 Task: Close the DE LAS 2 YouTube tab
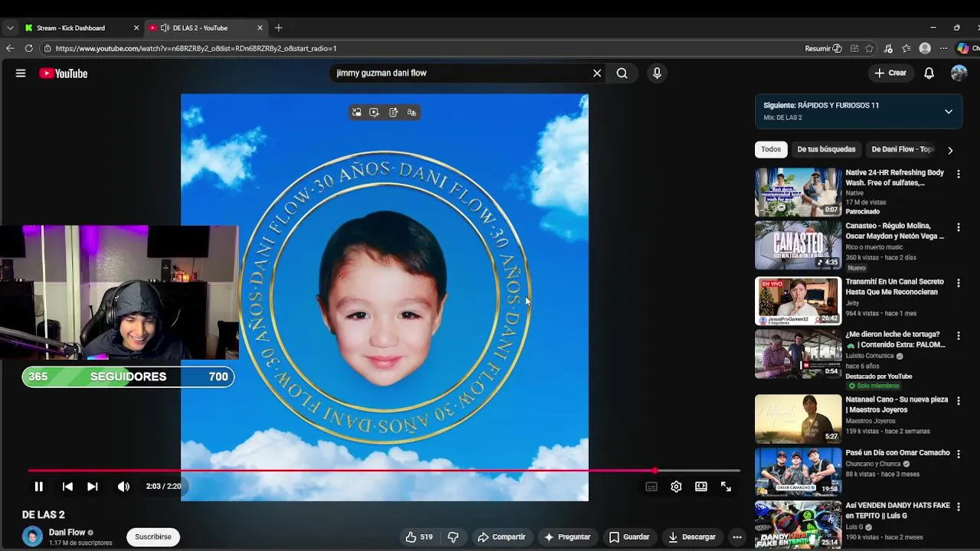260,28
